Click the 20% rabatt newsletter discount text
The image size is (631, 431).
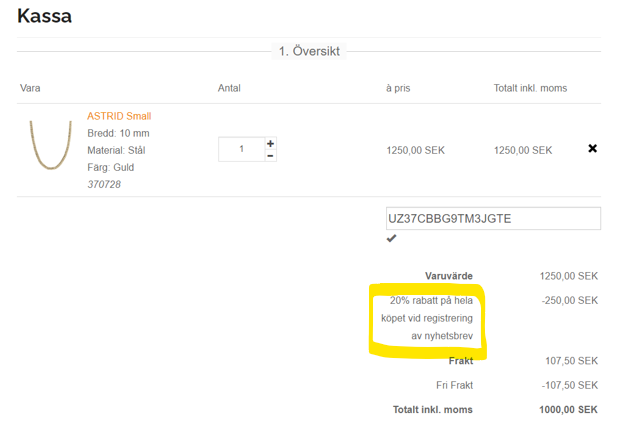427,318
